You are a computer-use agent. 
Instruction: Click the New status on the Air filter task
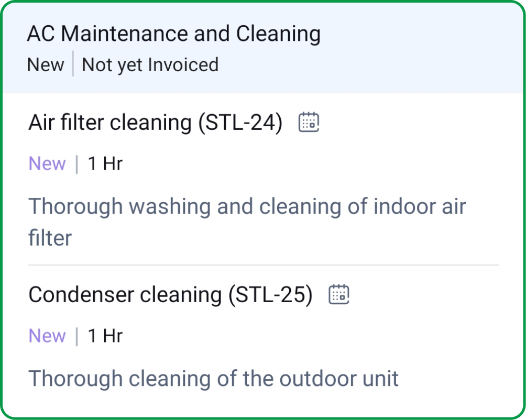click(47, 163)
